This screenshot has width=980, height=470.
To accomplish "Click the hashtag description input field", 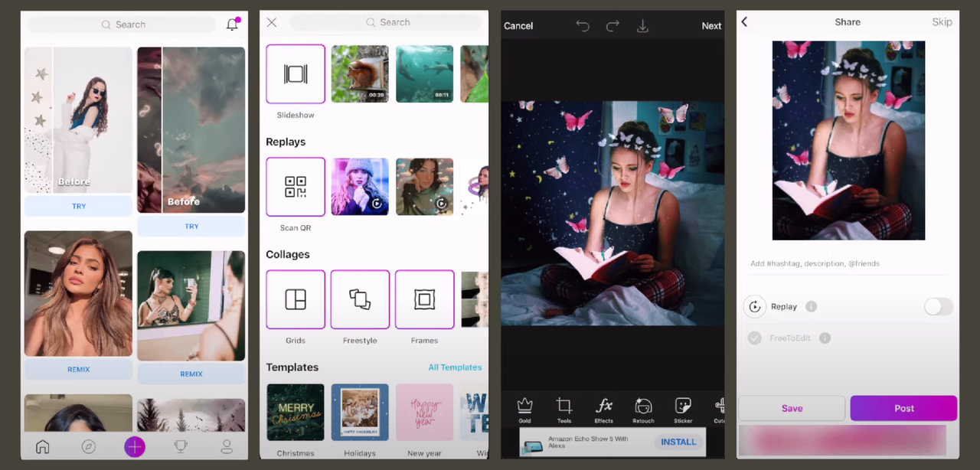I will pyautogui.click(x=848, y=263).
